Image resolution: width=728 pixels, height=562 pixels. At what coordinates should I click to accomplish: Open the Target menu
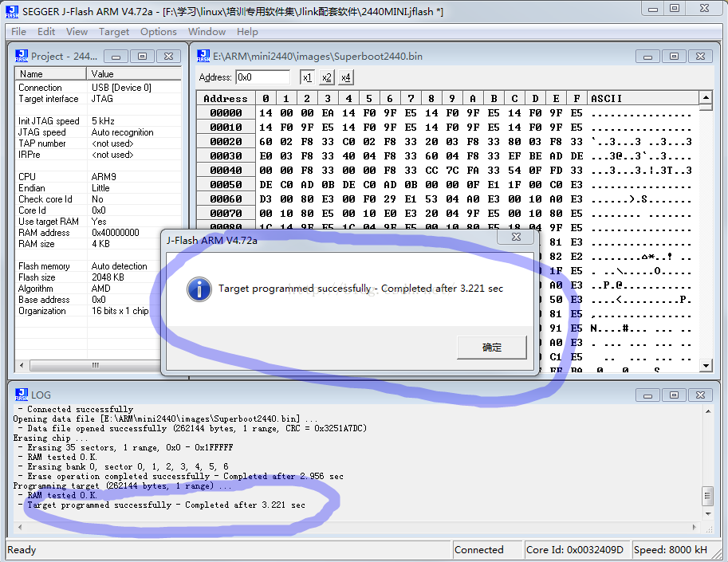pyautogui.click(x=114, y=32)
